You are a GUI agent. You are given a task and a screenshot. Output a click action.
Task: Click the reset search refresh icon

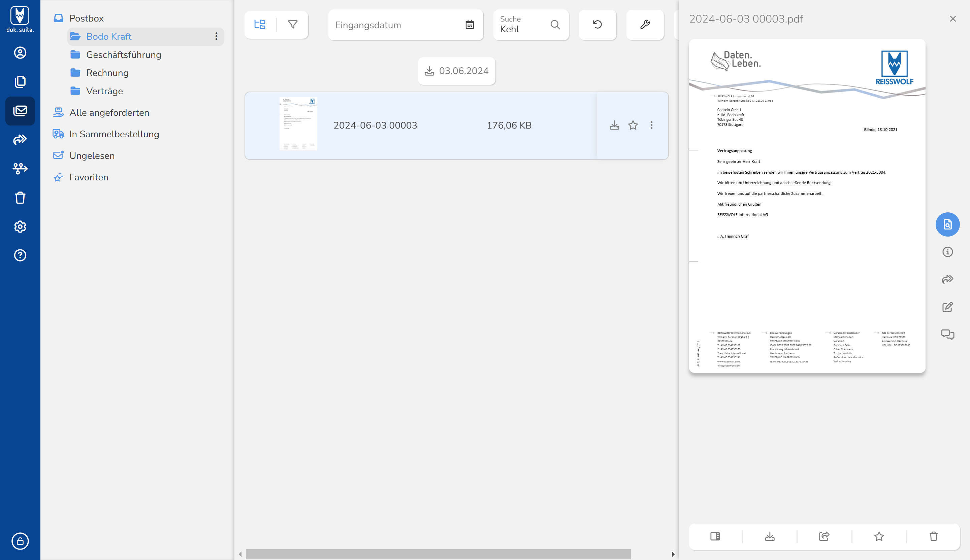pos(597,25)
